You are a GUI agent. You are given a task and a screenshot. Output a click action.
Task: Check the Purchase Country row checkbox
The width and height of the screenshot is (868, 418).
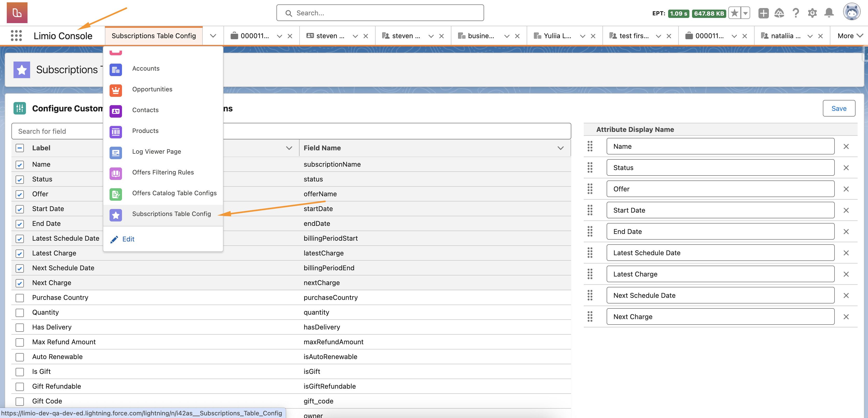20,298
